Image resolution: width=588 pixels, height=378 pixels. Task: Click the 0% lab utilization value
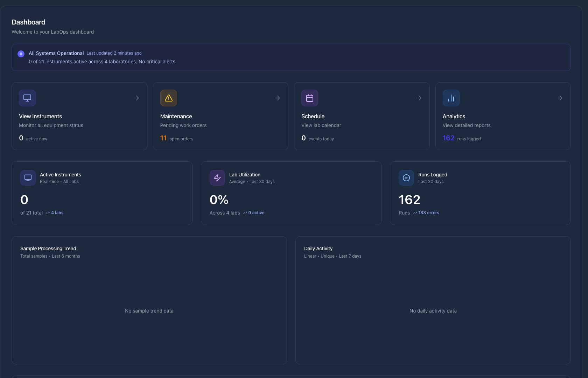coord(219,200)
